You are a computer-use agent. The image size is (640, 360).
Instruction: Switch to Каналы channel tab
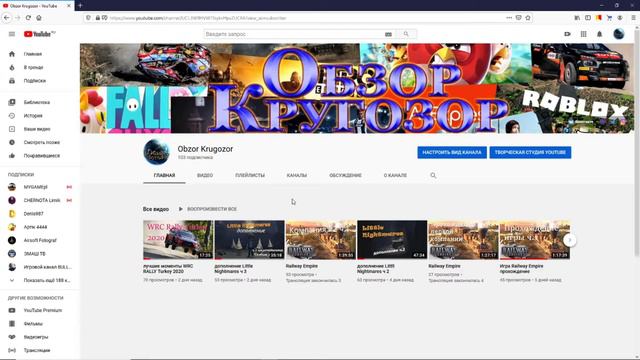click(x=297, y=176)
